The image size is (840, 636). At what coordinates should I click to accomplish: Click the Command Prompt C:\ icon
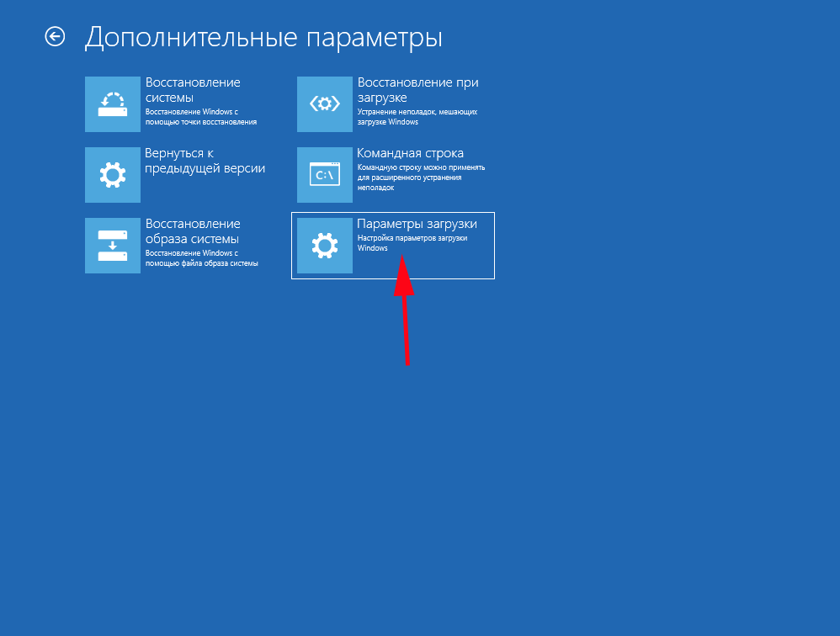click(x=325, y=174)
